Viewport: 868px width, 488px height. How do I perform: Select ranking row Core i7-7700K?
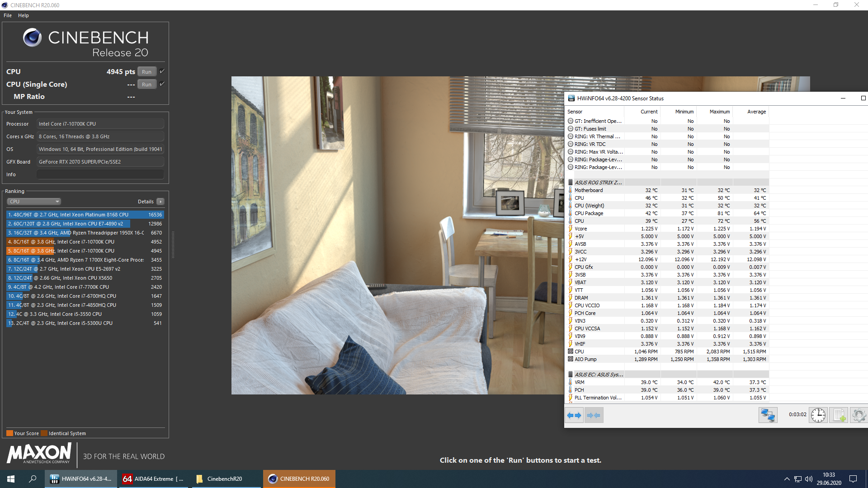(85, 287)
